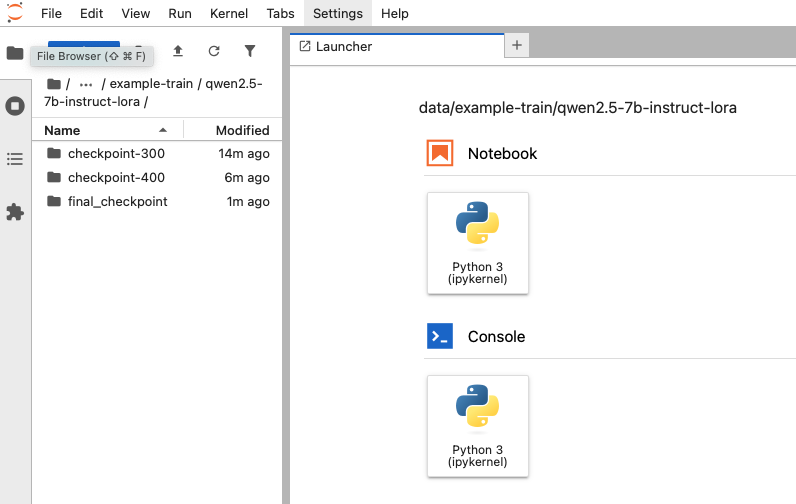This screenshot has height=504, width=796.
Task: Start a Python 3 console from Console section
Action: coord(477,426)
